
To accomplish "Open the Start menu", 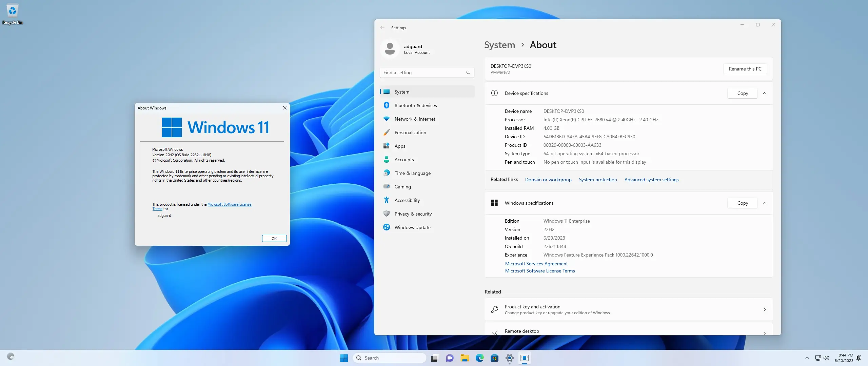I will [x=343, y=358].
